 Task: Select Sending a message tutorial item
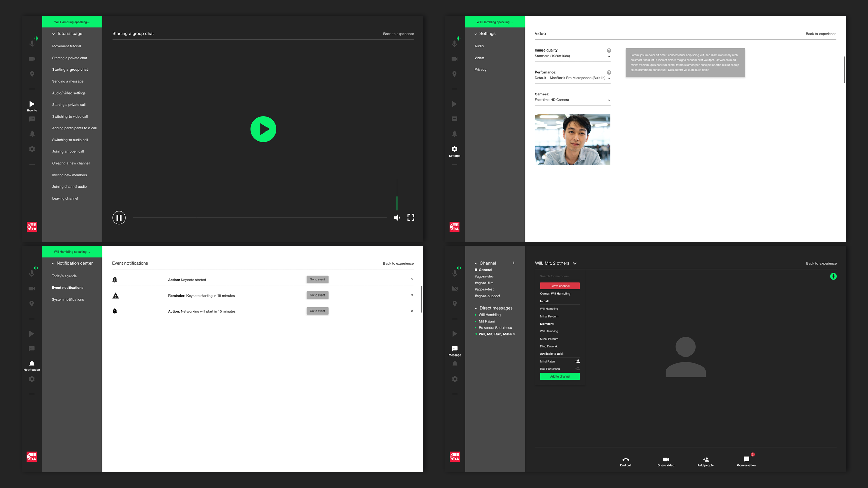click(68, 81)
